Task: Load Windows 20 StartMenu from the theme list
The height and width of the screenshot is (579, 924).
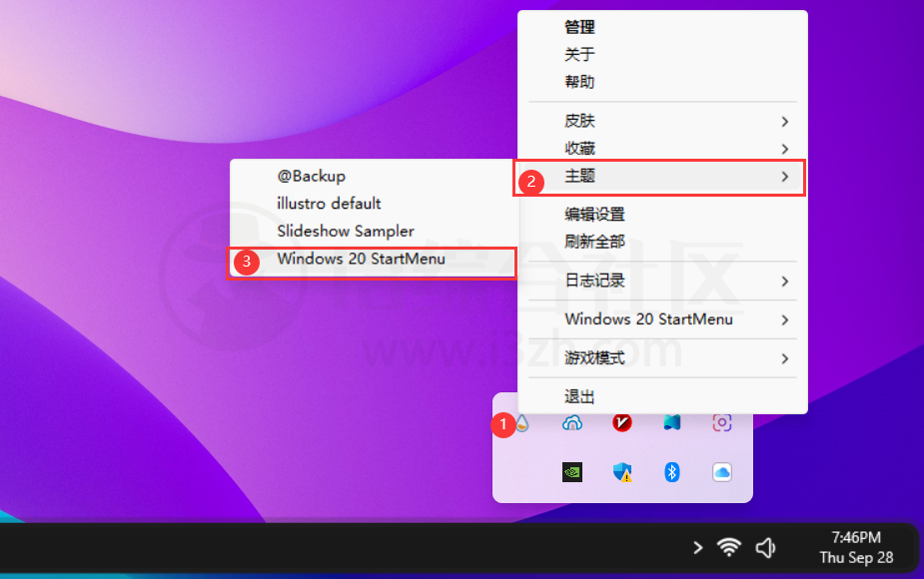Action: [x=373, y=260]
